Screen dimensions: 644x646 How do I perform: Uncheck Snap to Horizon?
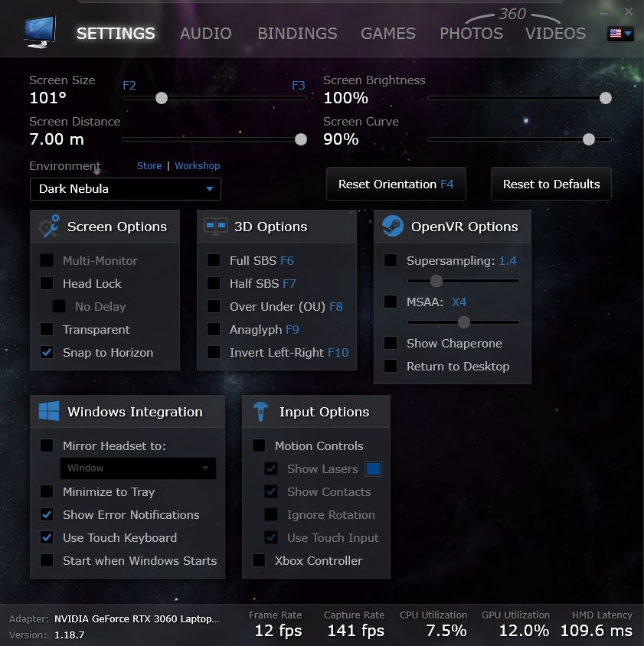pos(47,352)
